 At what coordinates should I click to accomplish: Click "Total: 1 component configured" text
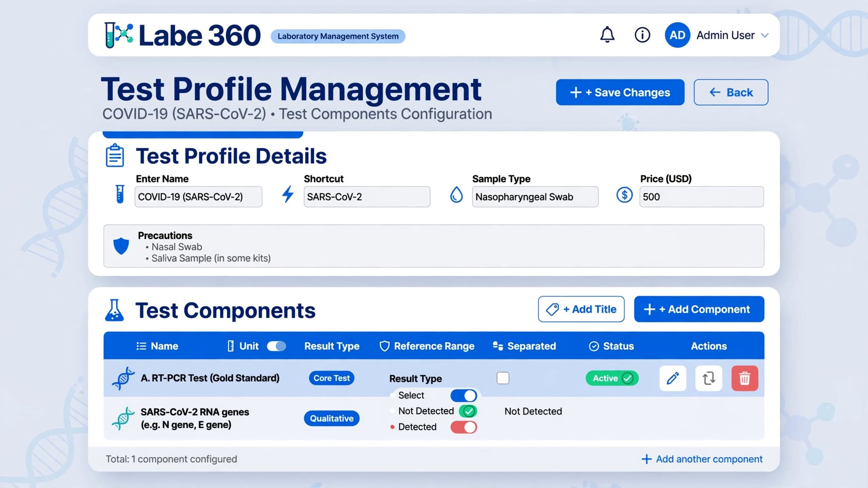(x=171, y=459)
